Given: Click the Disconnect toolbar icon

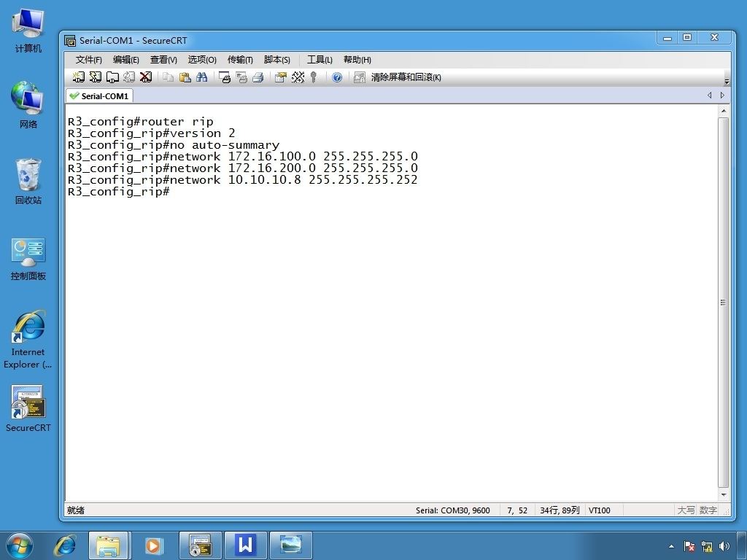Looking at the screenshot, I should (146, 77).
